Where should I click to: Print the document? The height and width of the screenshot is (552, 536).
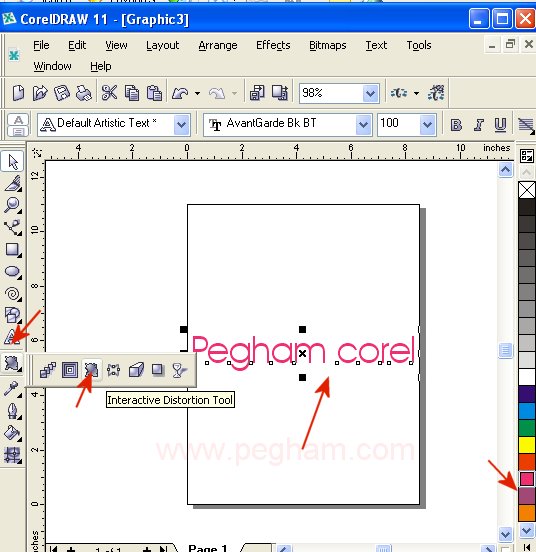tap(84, 93)
